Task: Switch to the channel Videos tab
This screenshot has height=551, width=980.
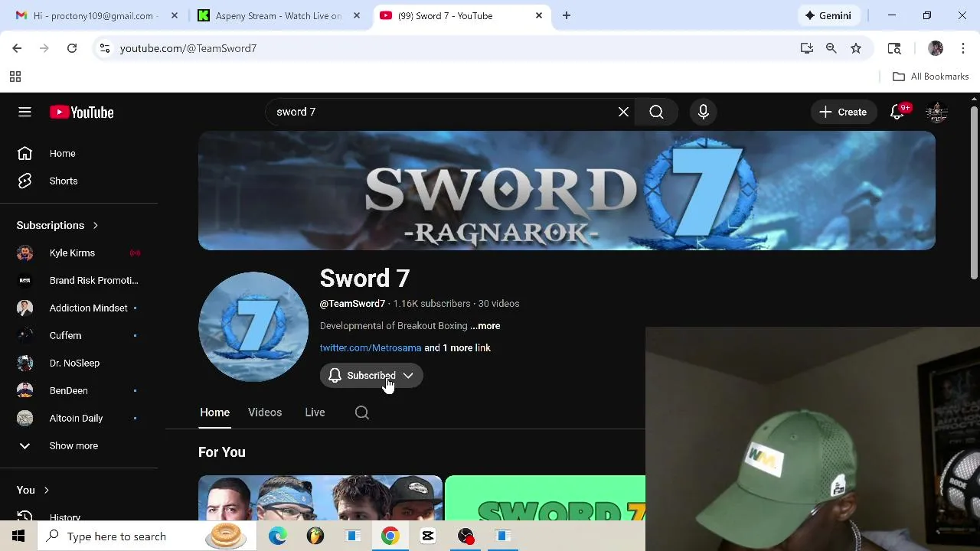Action: click(x=265, y=412)
